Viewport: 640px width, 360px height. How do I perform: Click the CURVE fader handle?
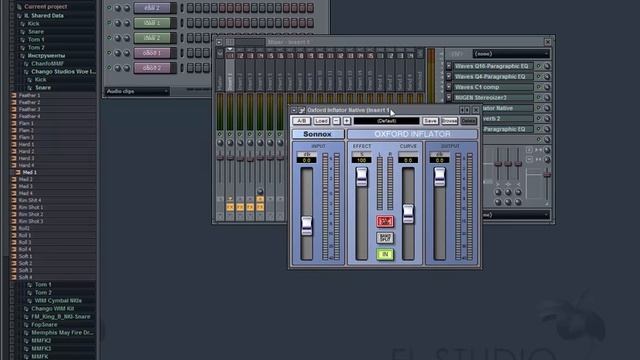408,213
